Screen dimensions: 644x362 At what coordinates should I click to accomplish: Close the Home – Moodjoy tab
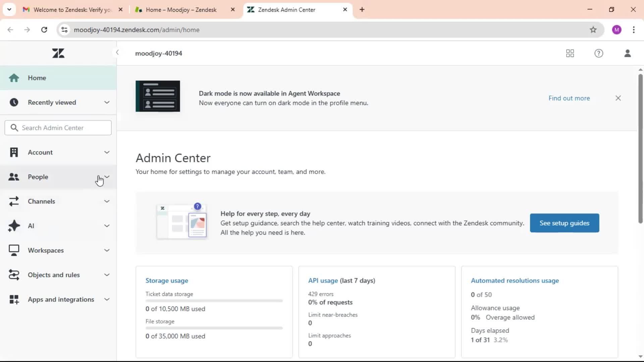point(233,10)
